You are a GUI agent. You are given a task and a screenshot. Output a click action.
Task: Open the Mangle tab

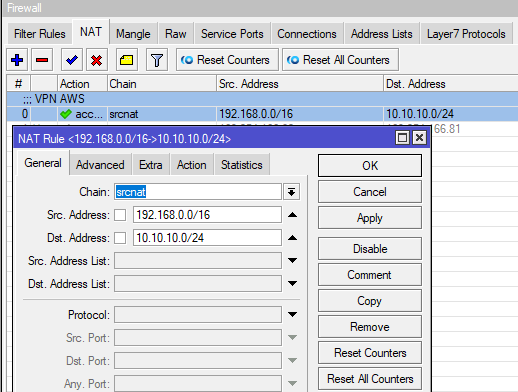click(133, 34)
